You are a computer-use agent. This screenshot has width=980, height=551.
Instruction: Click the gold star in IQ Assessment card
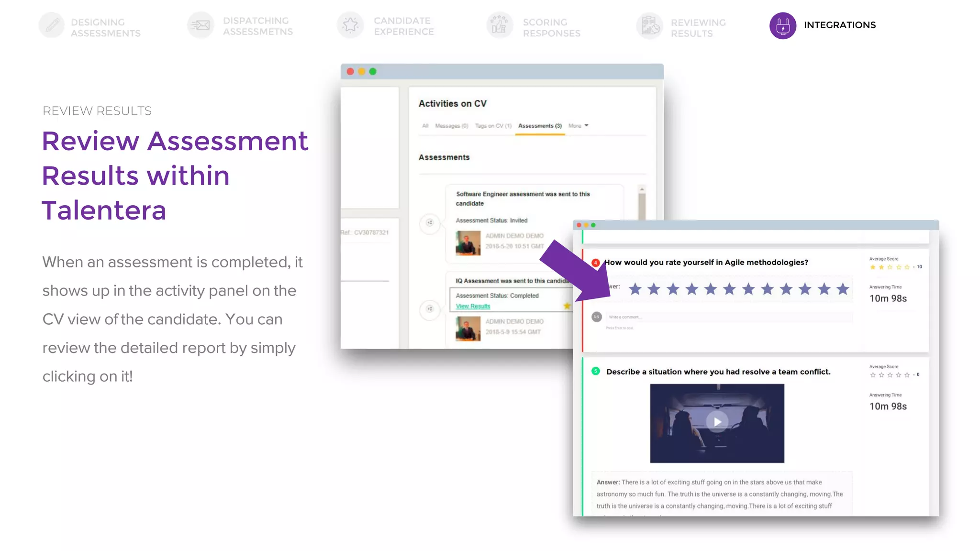[567, 306]
